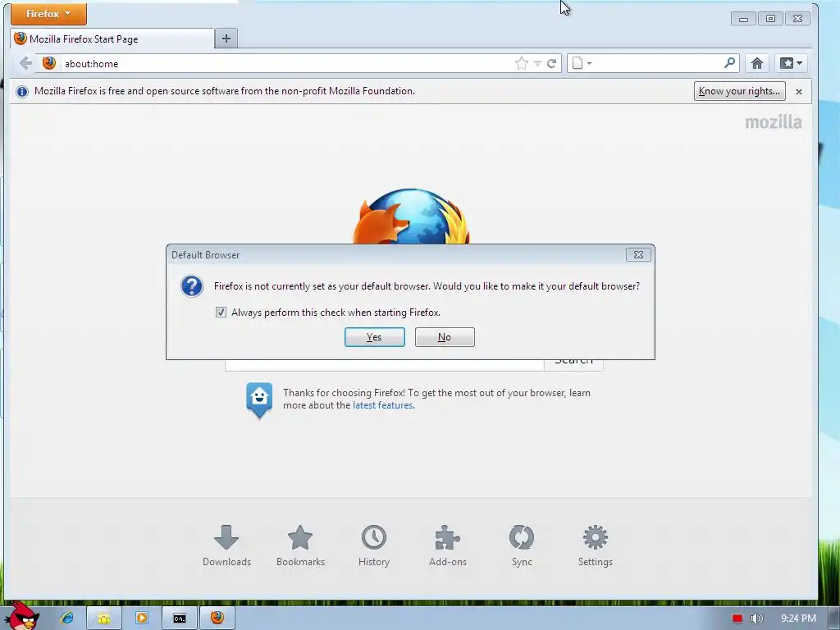Image resolution: width=840 pixels, height=630 pixels.
Task: Click the start page search box
Action: [385, 365]
